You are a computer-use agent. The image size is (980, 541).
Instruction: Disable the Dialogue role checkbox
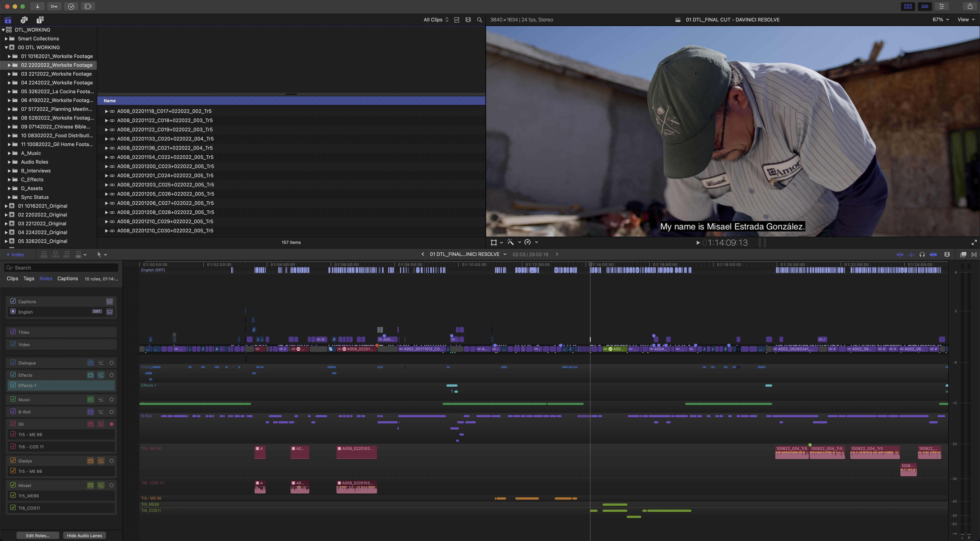pyautogui.click(x=13, y=363)
